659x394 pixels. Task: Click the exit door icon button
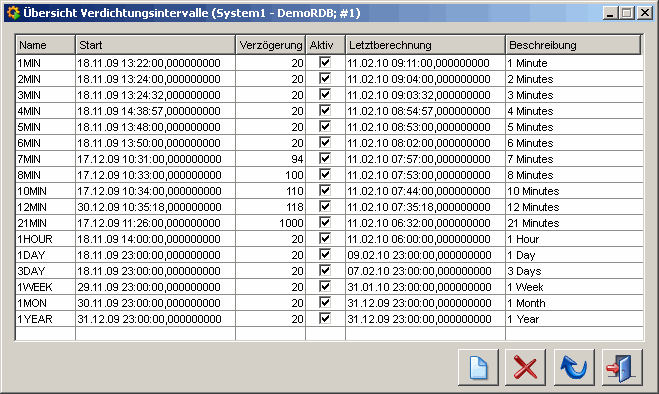click(622, 367)
